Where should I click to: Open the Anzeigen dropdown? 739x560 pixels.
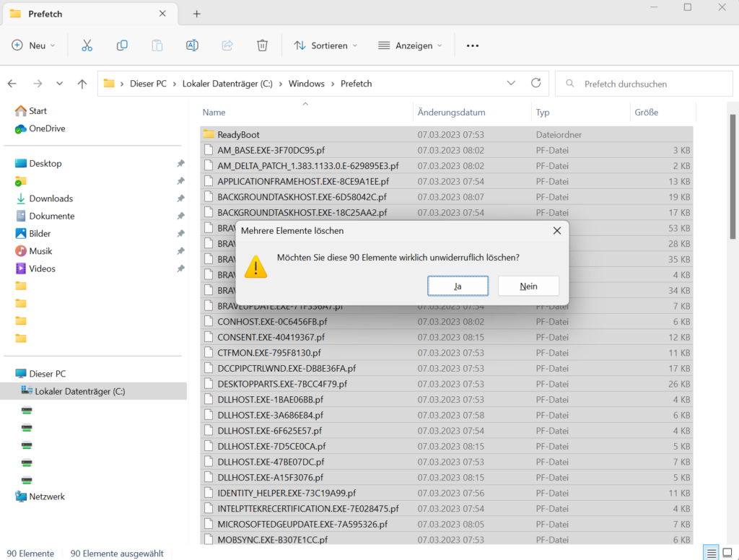click(x=409, y=45)
